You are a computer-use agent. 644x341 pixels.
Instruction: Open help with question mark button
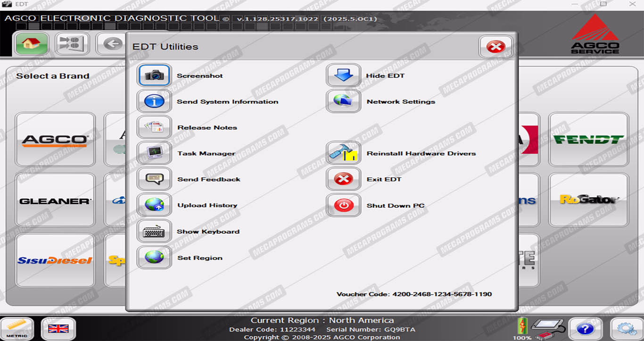click(585, 329)
